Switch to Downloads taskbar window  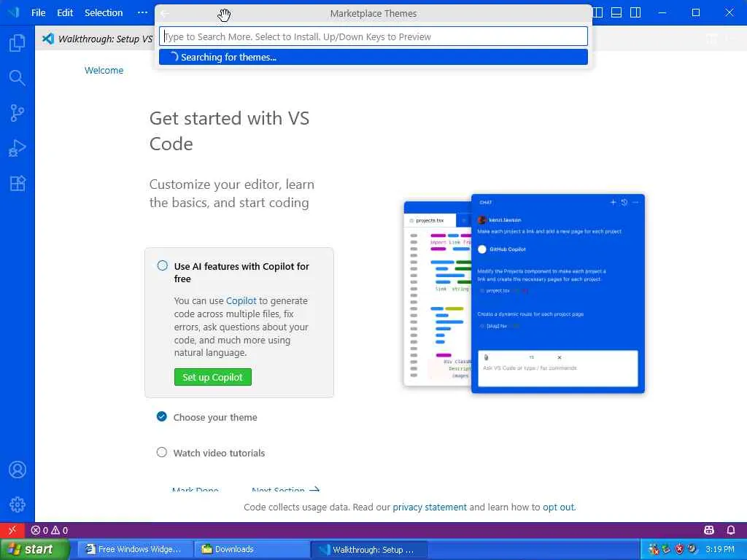[x=252, y=549]
